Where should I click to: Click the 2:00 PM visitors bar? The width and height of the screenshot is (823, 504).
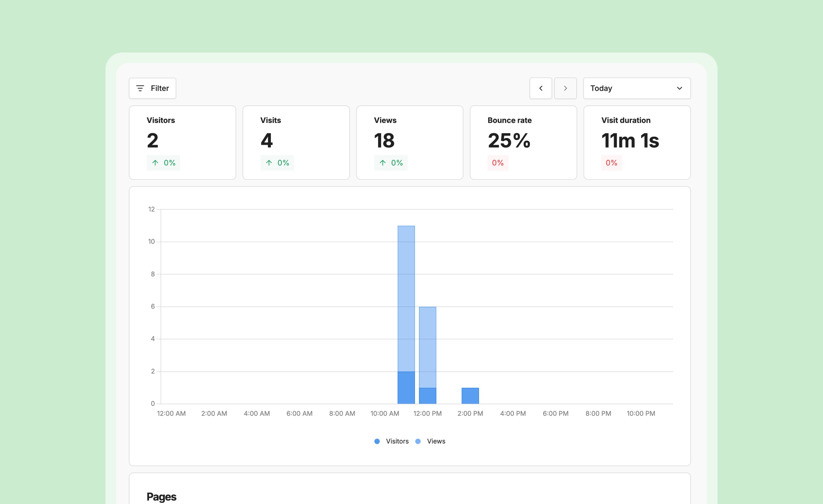[470, 396]
